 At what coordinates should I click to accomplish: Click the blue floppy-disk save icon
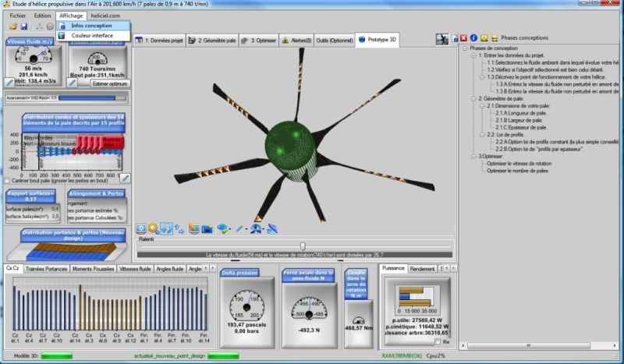pyautogui.click(x=24, y=27)
